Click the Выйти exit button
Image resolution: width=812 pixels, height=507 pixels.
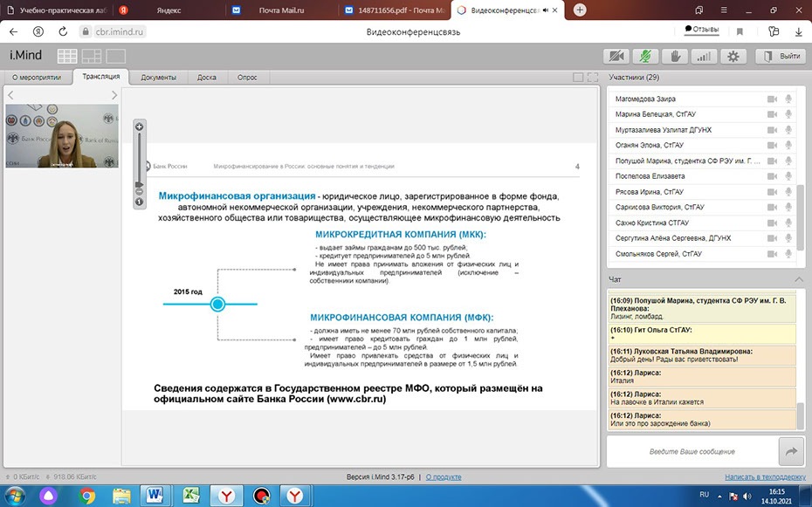click(781, 56)
